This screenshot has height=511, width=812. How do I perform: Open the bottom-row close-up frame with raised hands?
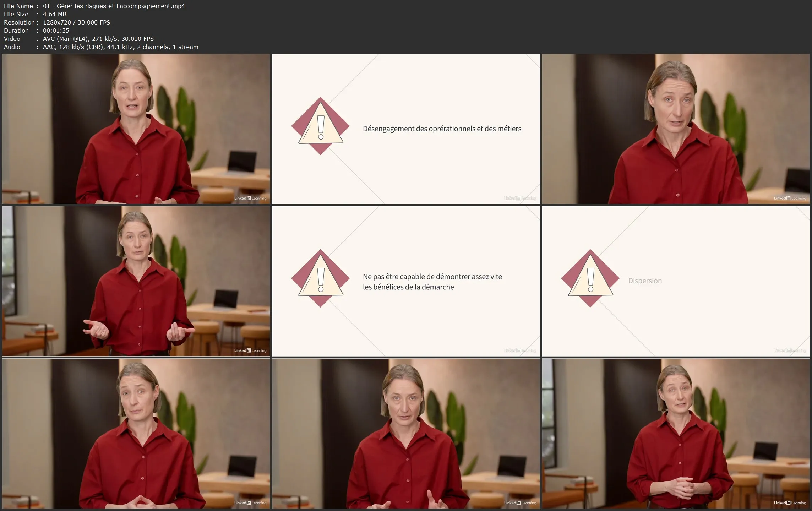(406, 434)
